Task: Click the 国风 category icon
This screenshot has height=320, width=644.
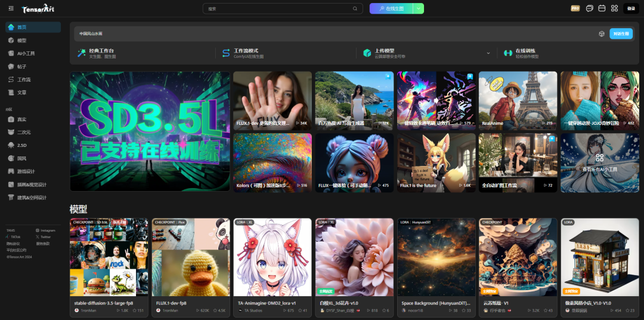Action: (11, 158)
